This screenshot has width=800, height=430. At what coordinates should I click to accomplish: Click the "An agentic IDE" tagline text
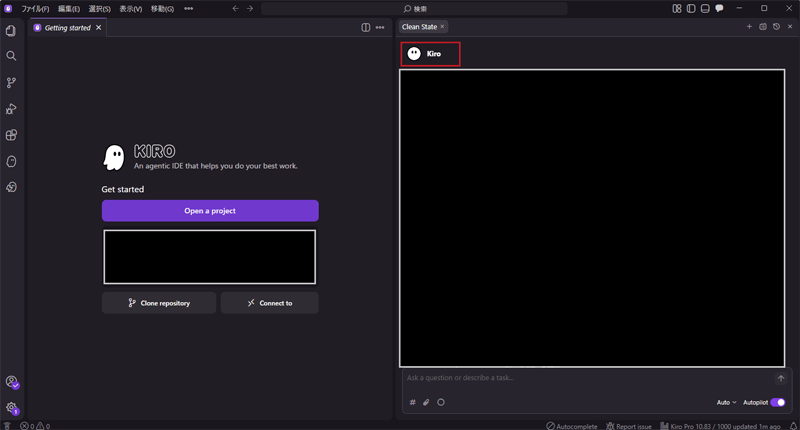215,166
